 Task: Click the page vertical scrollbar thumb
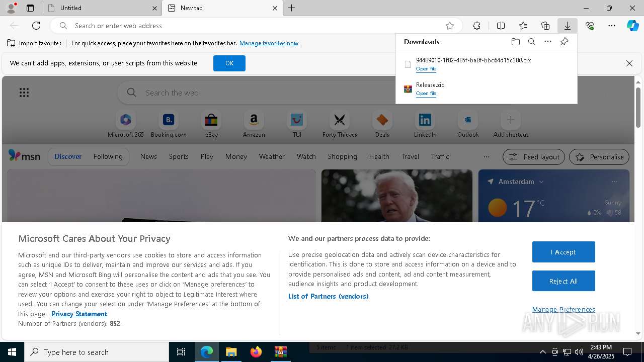click(638, 107)
